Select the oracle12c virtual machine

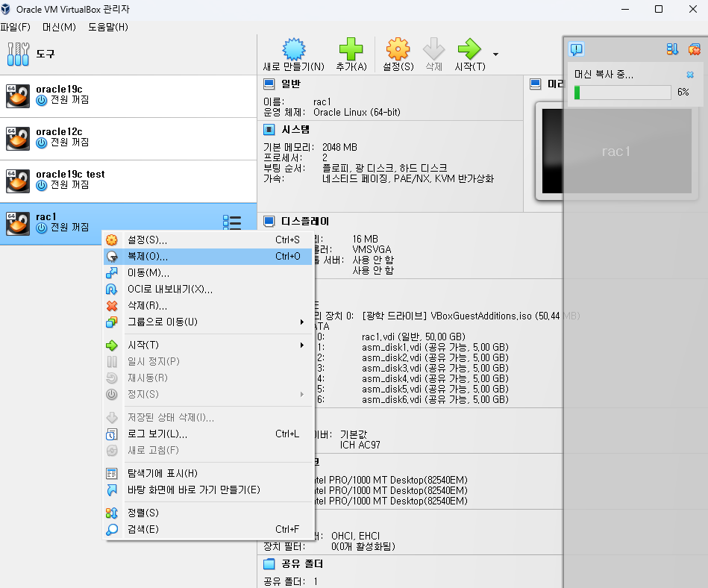tap(128, 139)
